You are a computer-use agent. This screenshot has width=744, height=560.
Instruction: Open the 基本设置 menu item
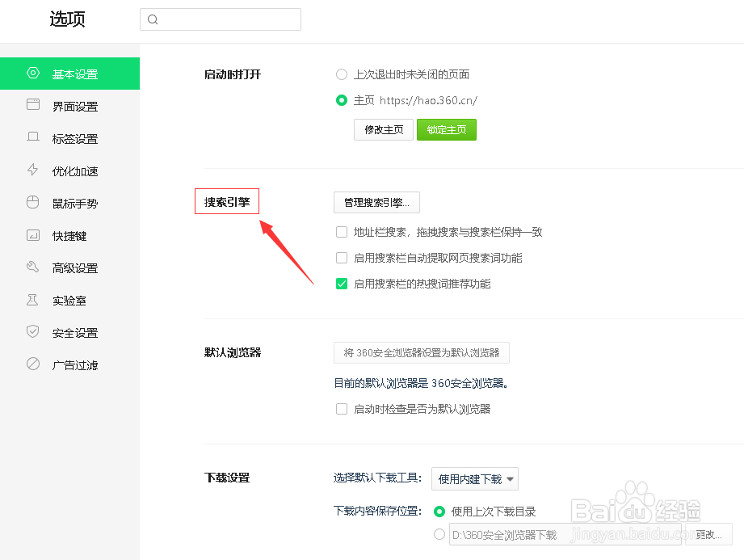[69, 74]
